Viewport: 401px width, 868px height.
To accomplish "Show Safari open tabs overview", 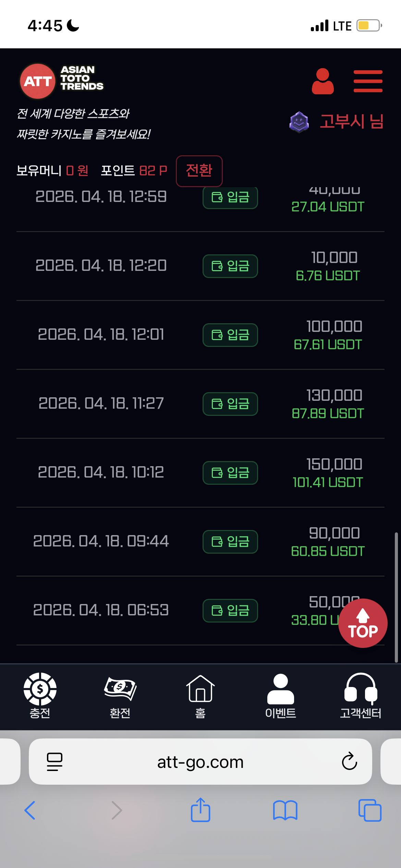I will coord(369,810).
